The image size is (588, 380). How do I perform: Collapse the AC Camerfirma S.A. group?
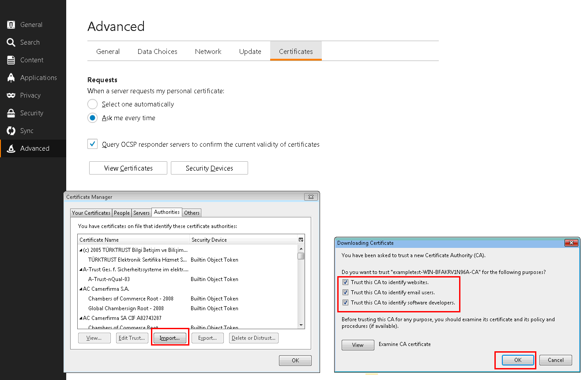click(81, 289)
